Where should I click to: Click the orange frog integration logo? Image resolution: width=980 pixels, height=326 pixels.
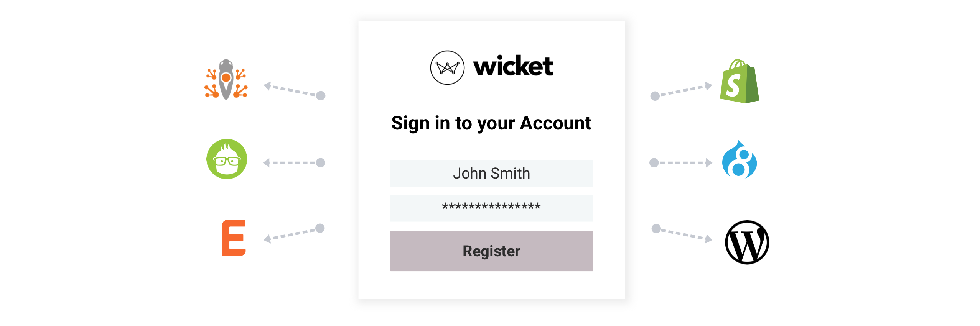point(226,79)
